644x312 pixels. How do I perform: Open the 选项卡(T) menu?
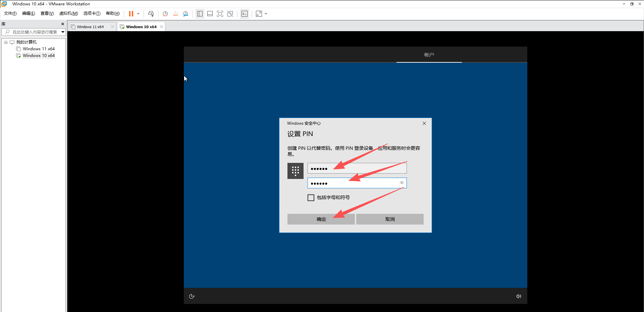[x=92, y=13]
